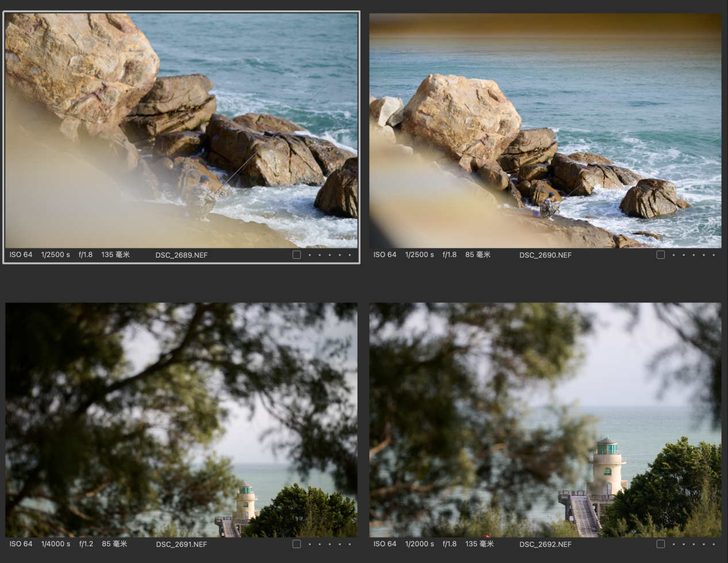Set third rating dot on DSC_2690.NEF
Screen dimensions: 728x563
point(693,255)
